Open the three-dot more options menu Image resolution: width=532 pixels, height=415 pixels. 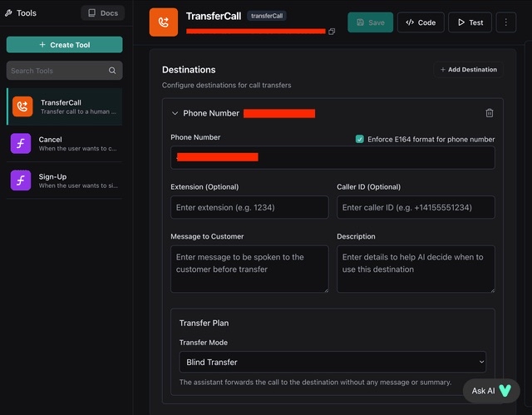pos(506,22)
